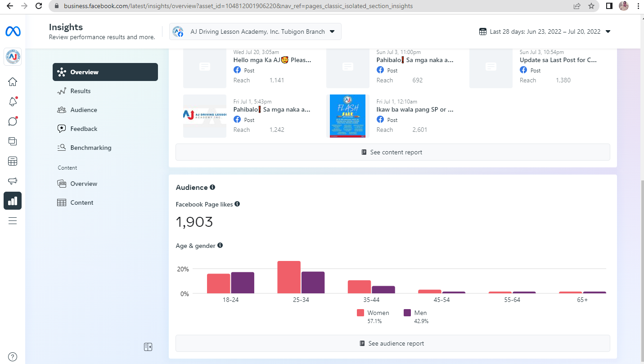
Task: Click the browser back arrow
Action: pyautogui.click(x=10, y=6)
